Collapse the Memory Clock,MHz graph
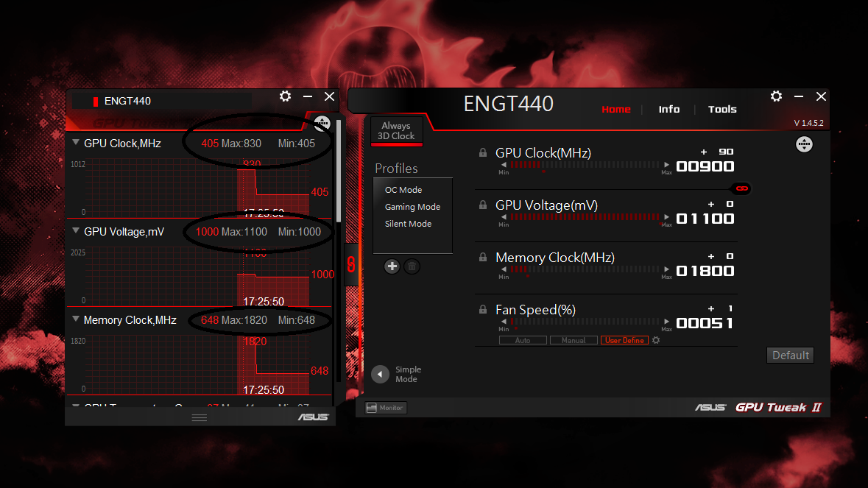 pyautogui.click(x=76, y=319)
